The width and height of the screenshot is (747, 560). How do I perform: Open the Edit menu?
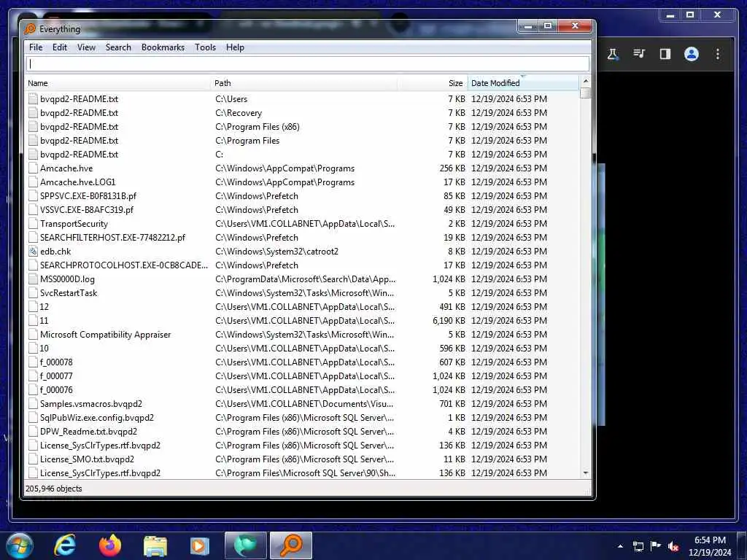point(60,47)
